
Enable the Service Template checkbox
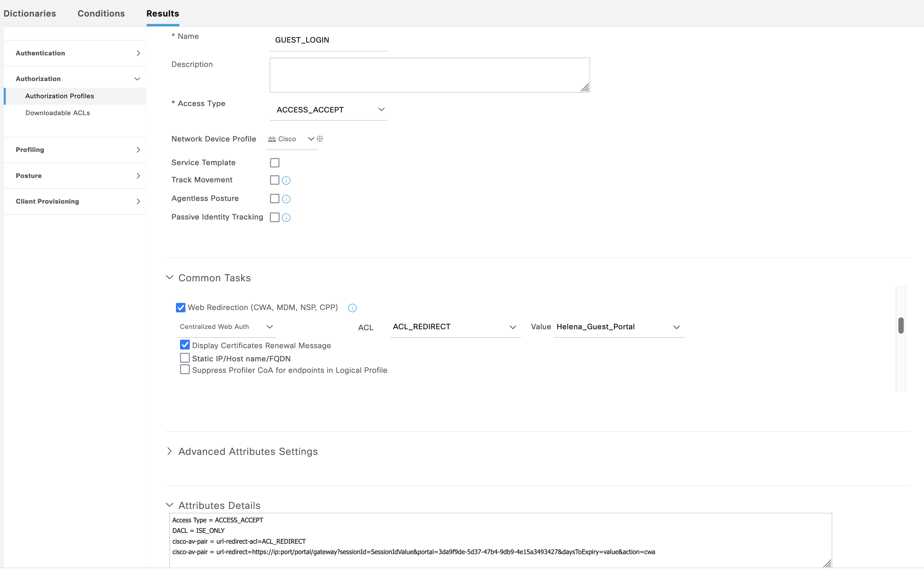click(275, 162)
